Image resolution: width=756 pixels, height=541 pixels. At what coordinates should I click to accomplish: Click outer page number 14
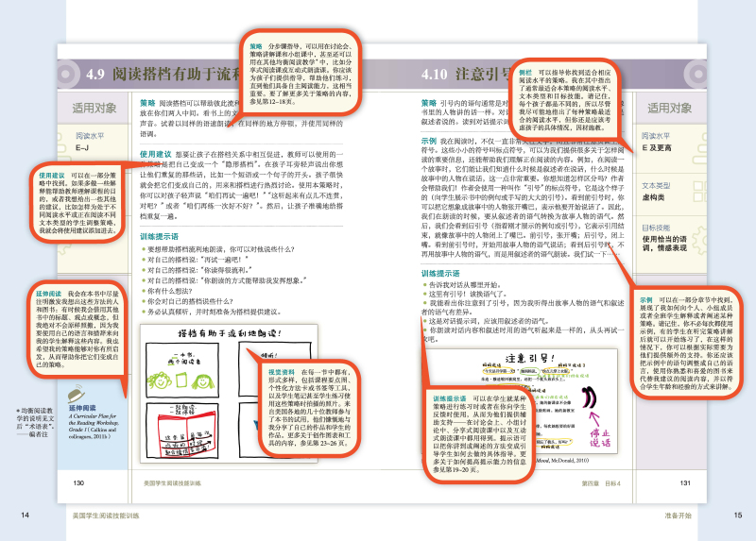(x=26, y=515)
